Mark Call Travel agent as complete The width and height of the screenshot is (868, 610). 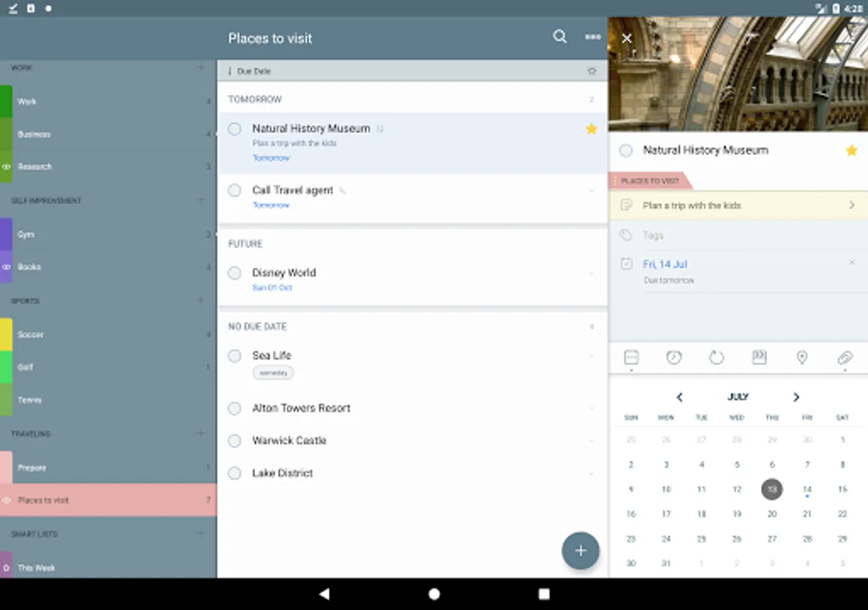click(x=235, y=190)
